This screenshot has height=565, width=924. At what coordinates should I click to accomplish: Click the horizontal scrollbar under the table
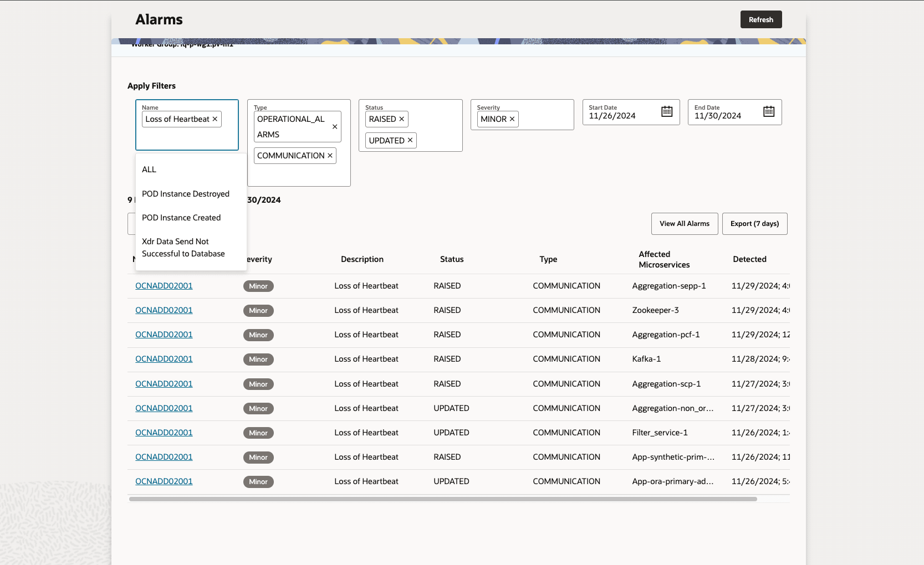(x=443, y=499)
